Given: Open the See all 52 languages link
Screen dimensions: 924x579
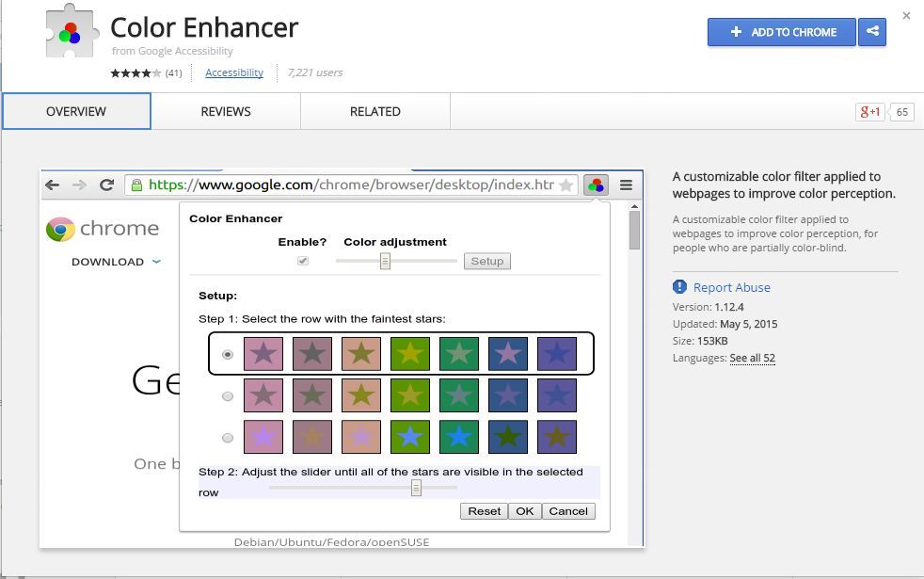Looking at the screenshot, I should click(x=753, y=358).
